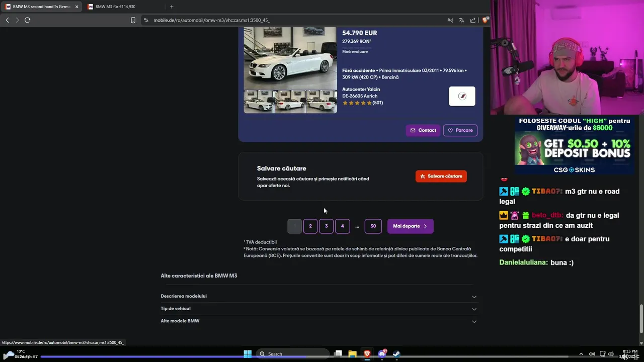Click the dealer star rating (501)
The width and height of the screenshot is (644, 362).
coord(363,103)
